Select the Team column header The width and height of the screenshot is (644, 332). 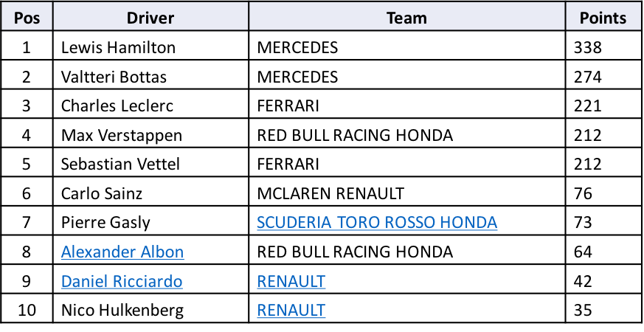(407, 18)
